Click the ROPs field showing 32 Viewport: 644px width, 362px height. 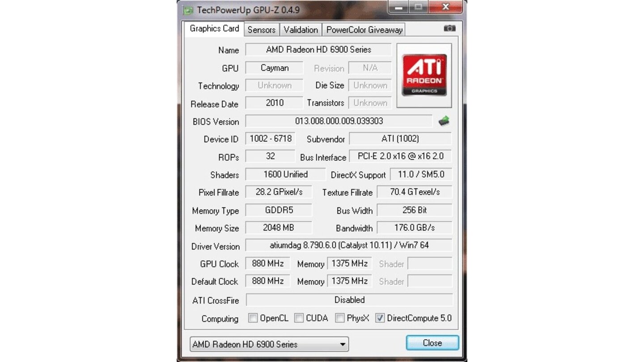tap(271, 156)
